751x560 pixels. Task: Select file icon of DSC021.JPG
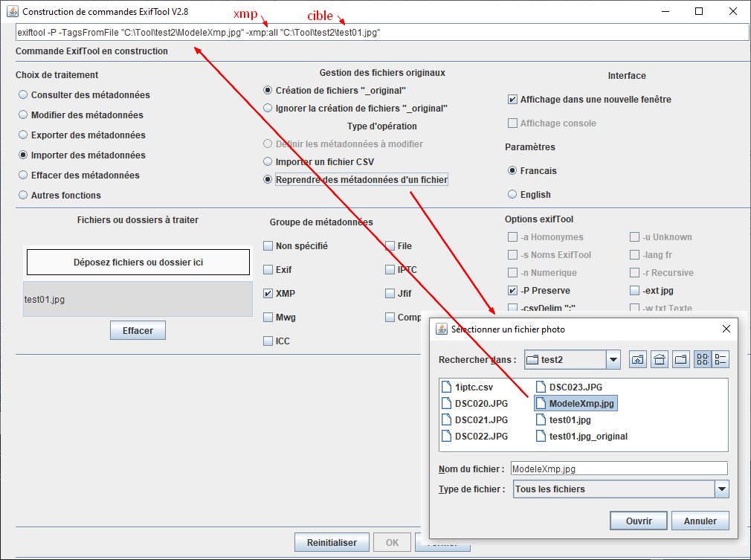[x=446, y=419]
